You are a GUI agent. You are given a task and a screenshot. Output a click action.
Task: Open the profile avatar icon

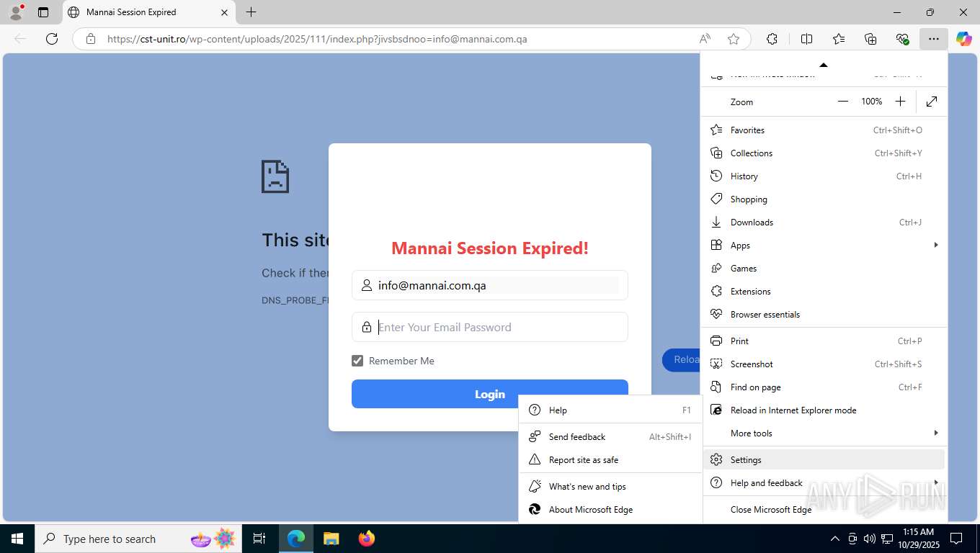click(15, 12)
